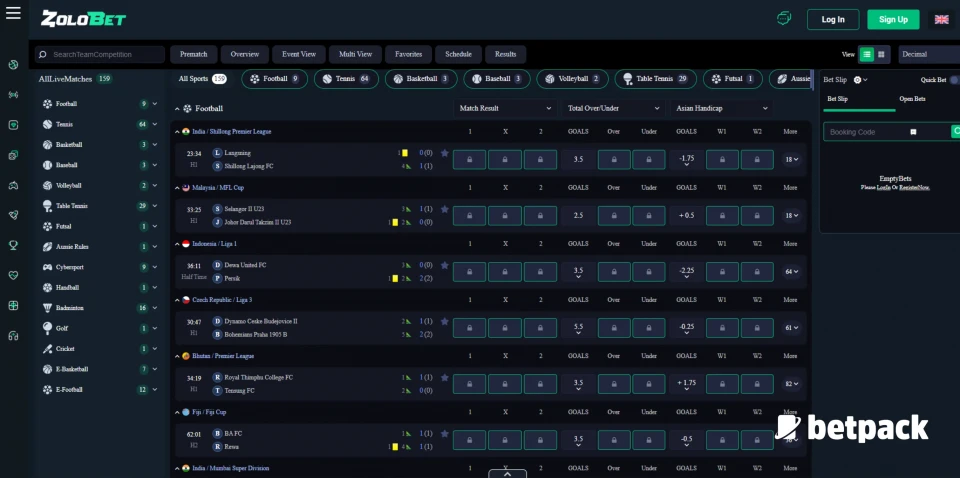Screen dimensions: 960x478
Task: Click the gamepad icon in left sidebar
Action: (x=13, y=185)
